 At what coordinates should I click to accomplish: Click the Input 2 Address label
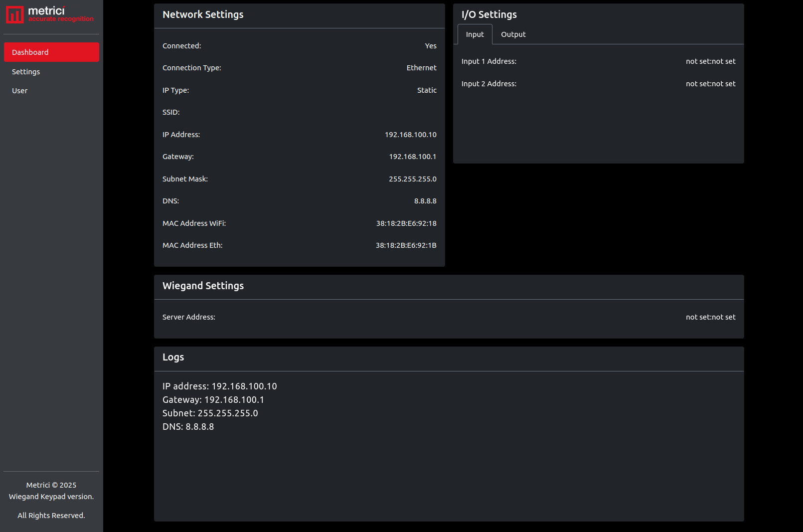489,84
